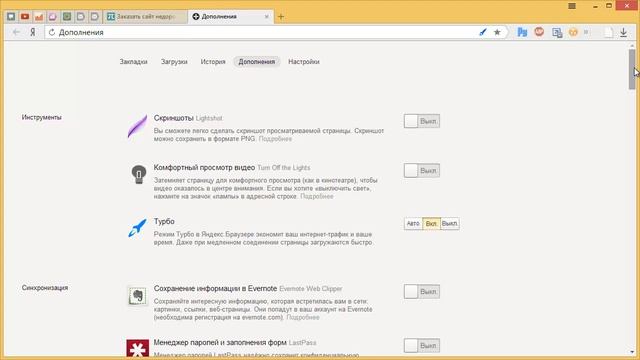640x360 pixels.
Task: Click the Yandex 'Я' home button
Action: tap(33, 32)
